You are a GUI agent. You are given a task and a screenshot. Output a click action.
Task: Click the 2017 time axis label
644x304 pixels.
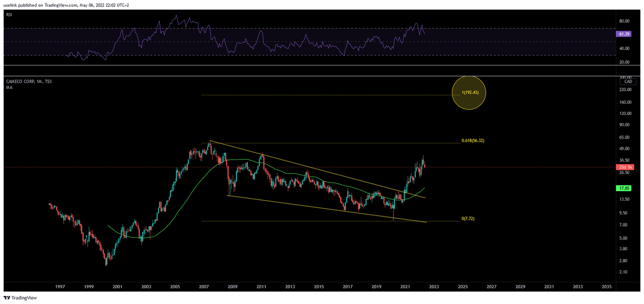tap(348, 287)
